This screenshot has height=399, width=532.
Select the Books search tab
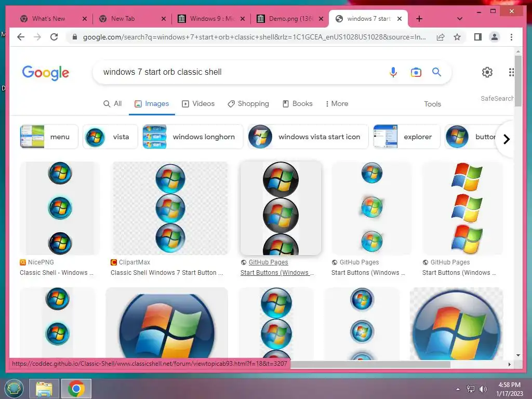coord(298,104)
